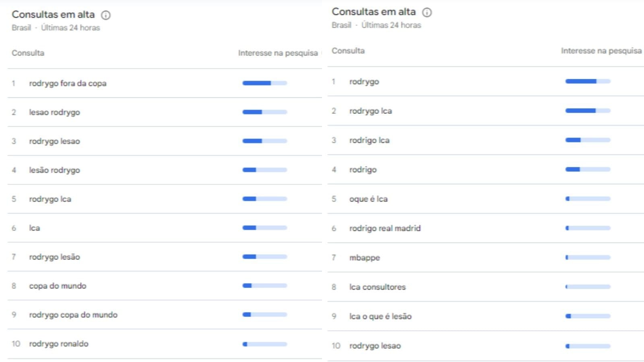
Task: Click interest bar for 'copa do mundo'
Action: point(264,286)
